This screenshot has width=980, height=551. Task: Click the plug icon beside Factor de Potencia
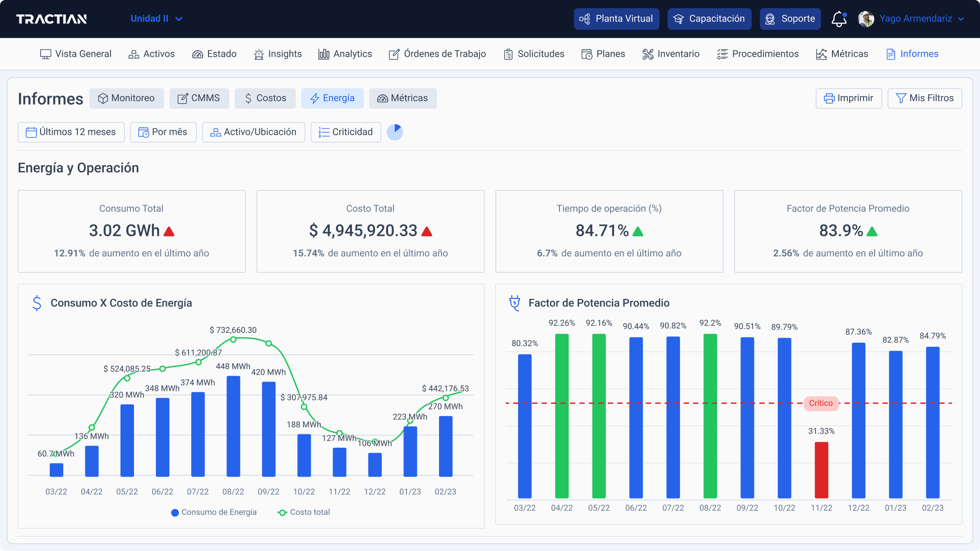click(x=514, y=303)
